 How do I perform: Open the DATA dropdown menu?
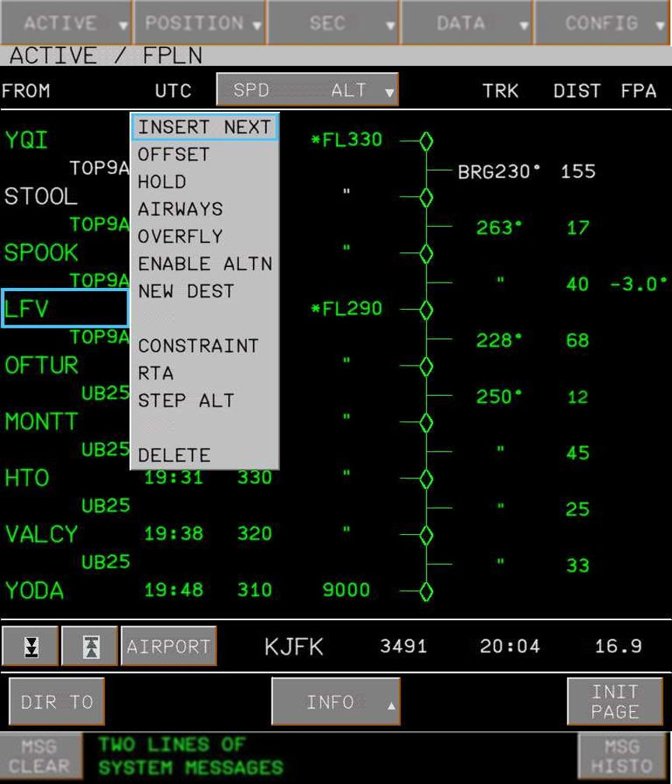point(466,23)
